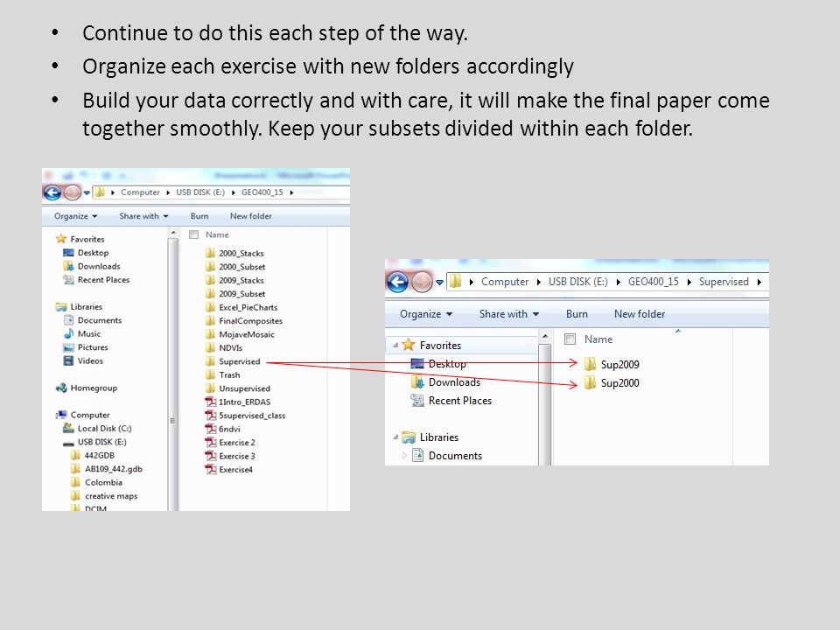The width and height of the screenshot is (840, 630).
Task: Select Exercise4 PDF file
Action: [229, 469]
